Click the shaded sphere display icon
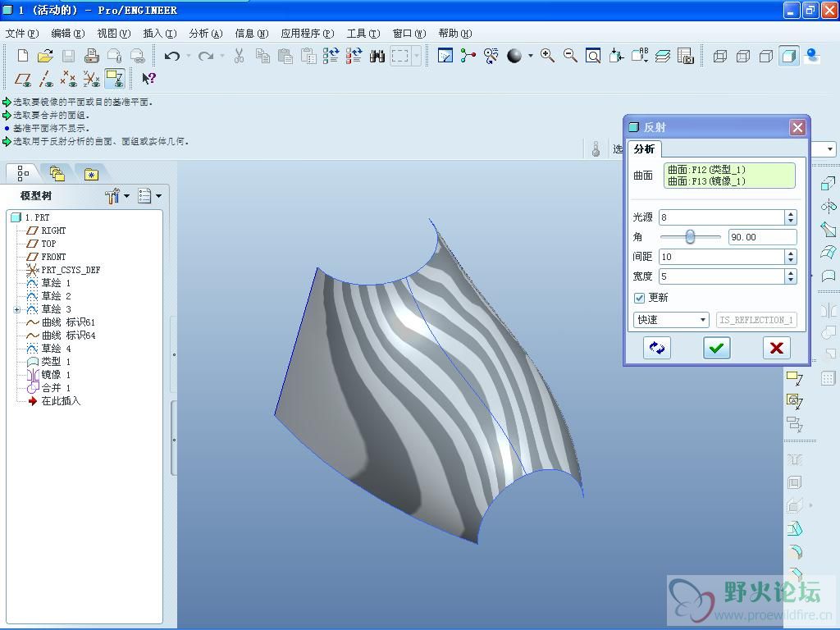This screenshot has height=630, width=840. pos(514,56)
